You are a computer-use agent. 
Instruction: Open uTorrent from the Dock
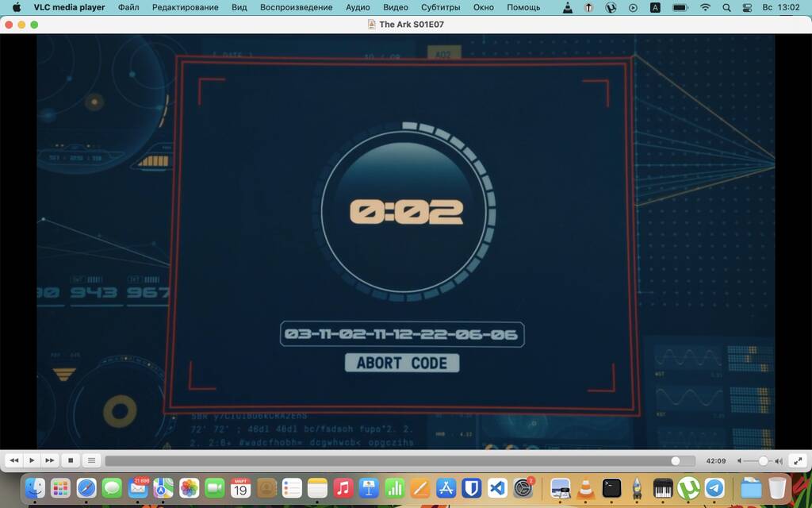click(689, 488)
